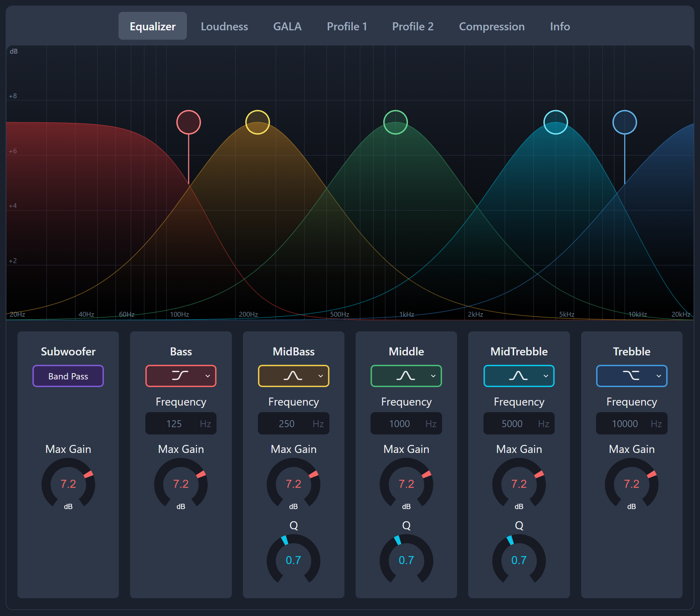Open the Info tab
This screenshot has width=700, height=616.
560,26
